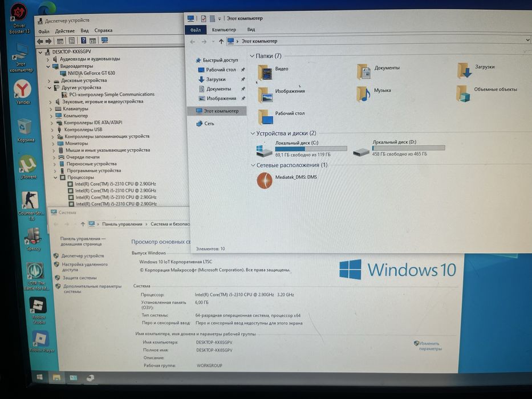Screen dimensions: 532x399
Task: Open Музыка folder in Explorer
Action: pos(373,93)
